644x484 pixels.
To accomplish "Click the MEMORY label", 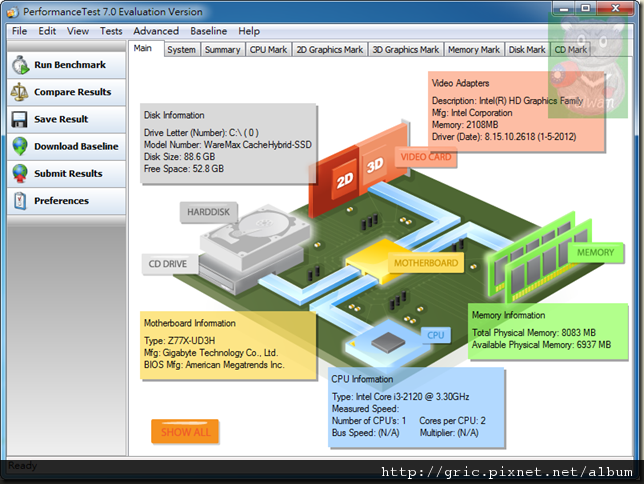I will [596, 252].
